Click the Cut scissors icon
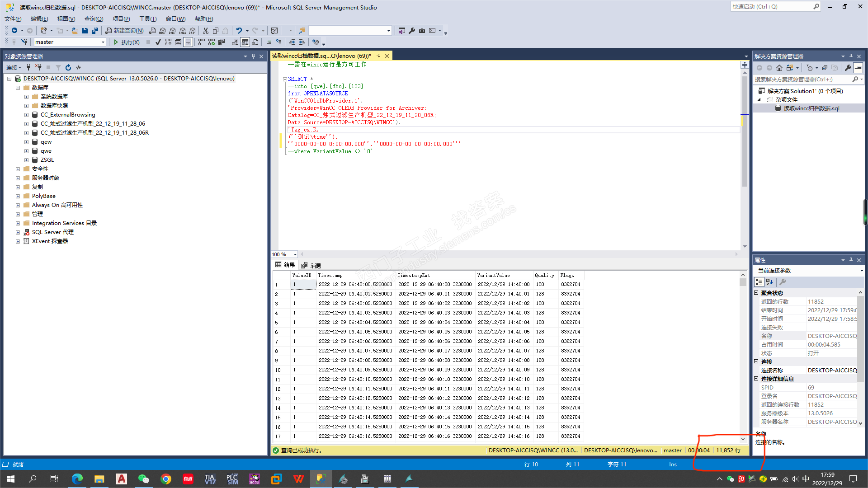The height and width of the screenshot is (488, 868). [206, 31]
